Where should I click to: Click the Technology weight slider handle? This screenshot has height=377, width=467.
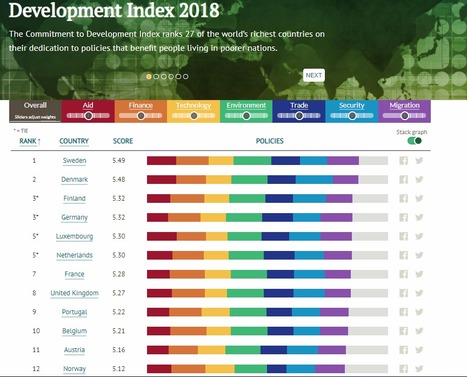tap(194, 116)
